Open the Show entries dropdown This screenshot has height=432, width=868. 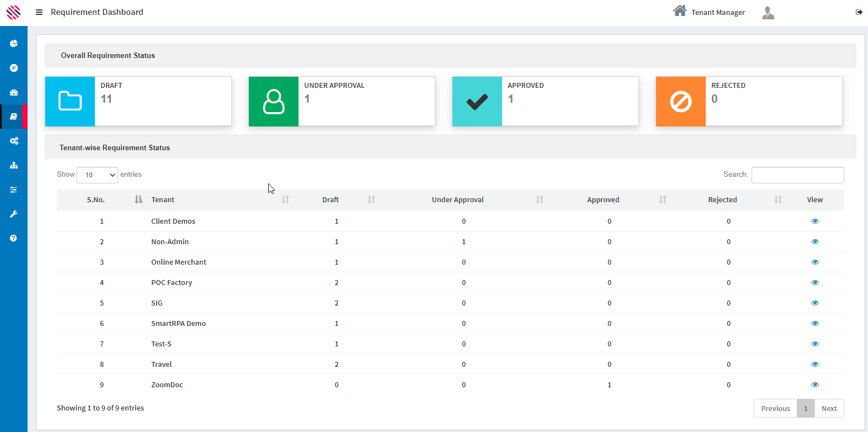(97, 175)
